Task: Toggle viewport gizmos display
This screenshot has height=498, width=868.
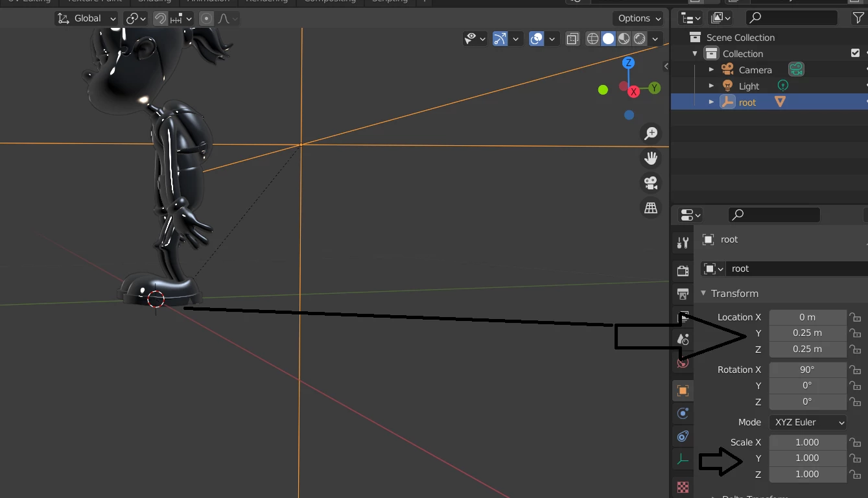Action: pyautogui.click(x=500, y=39)
